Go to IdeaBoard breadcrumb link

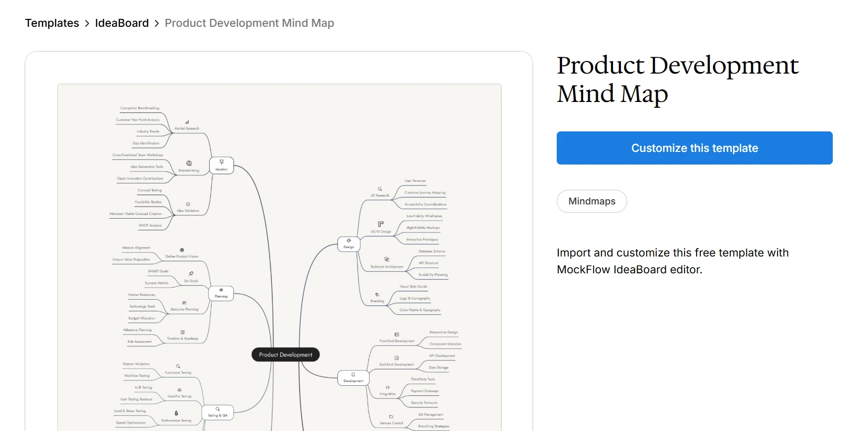click(122, 23)
